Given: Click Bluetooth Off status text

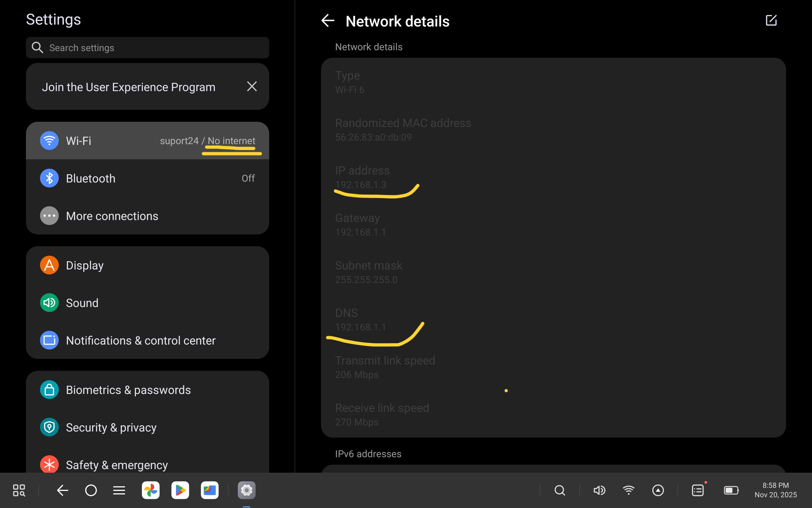Looking at the screenshot, I should click(x=248, y=178).
